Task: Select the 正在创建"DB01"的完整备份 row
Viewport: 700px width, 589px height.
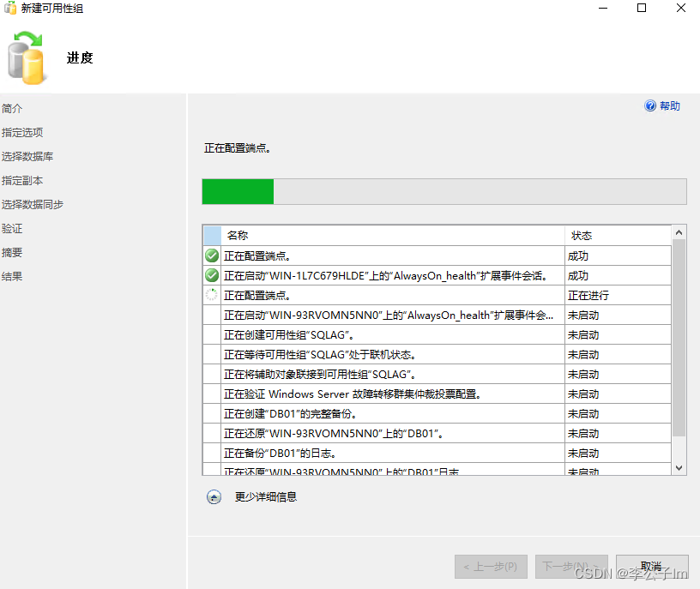Action: [437, 413]
